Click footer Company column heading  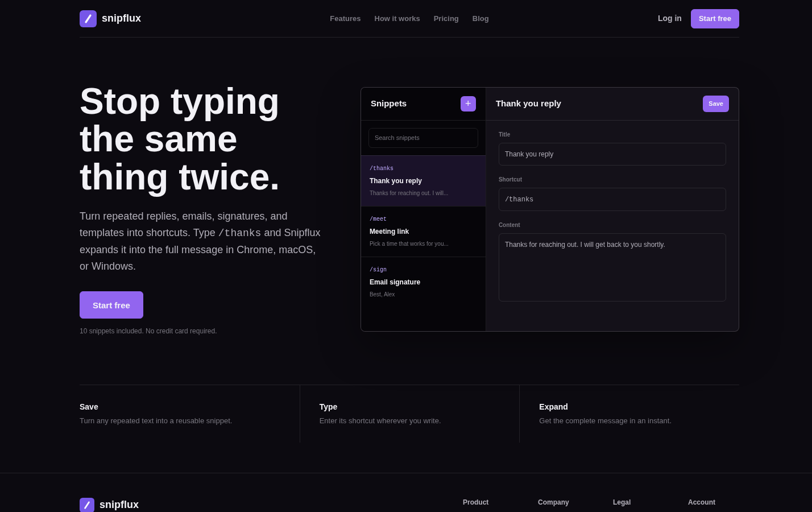pos(553,502)
